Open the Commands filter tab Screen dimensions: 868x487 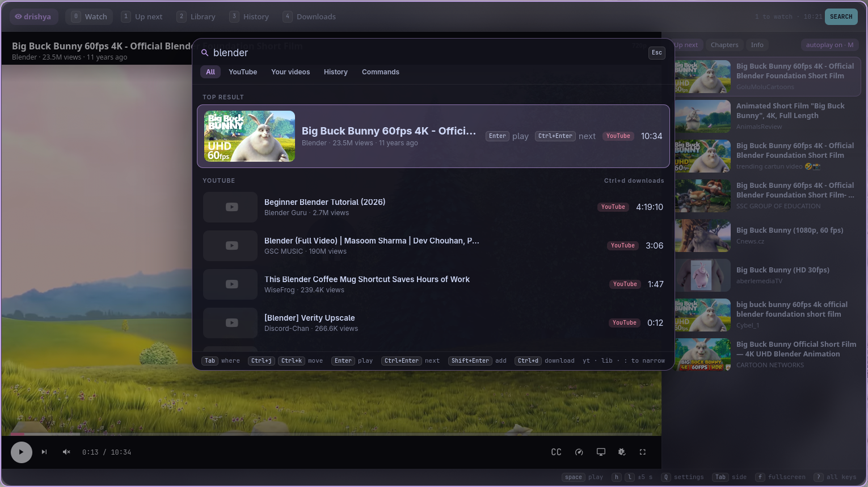(x=381, y=72)
